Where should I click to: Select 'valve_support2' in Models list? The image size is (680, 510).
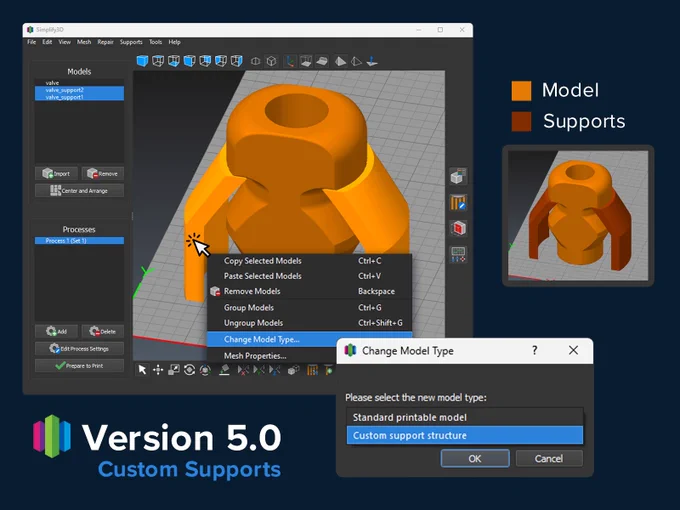[79, 90]
